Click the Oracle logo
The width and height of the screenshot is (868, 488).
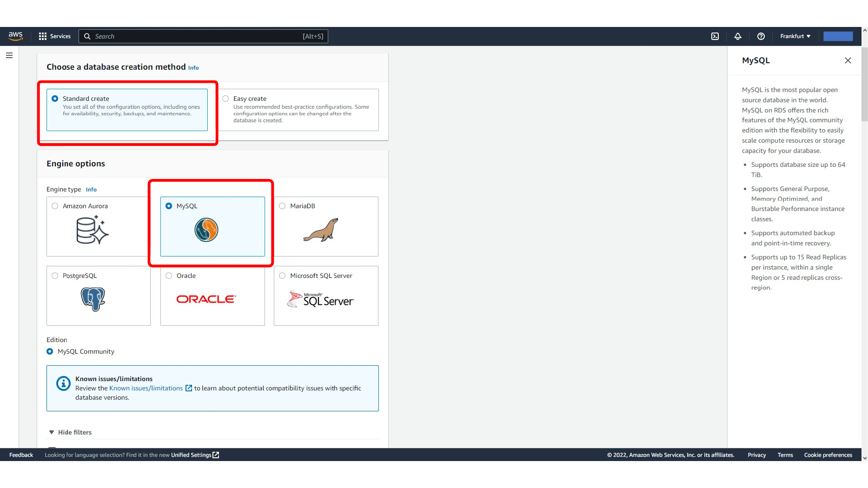tap(206, 299)
